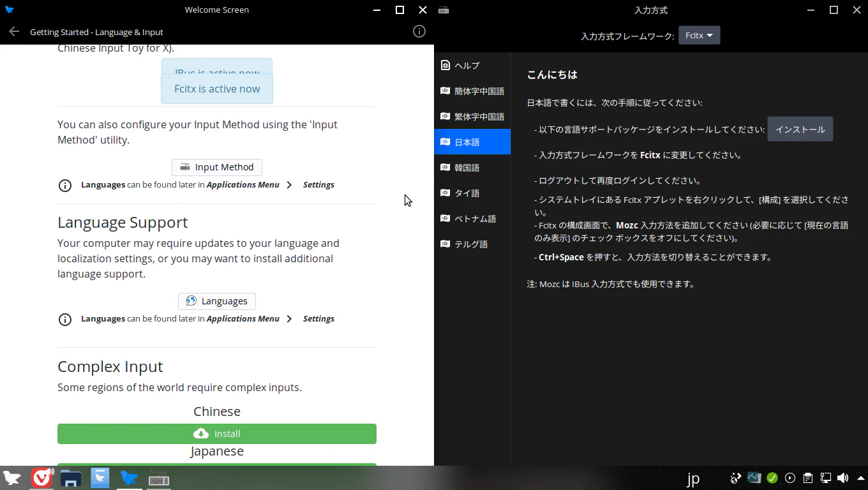868x490 pixels.
Task: Click the jp keyboard layout indicator
Action: [693, 479]
